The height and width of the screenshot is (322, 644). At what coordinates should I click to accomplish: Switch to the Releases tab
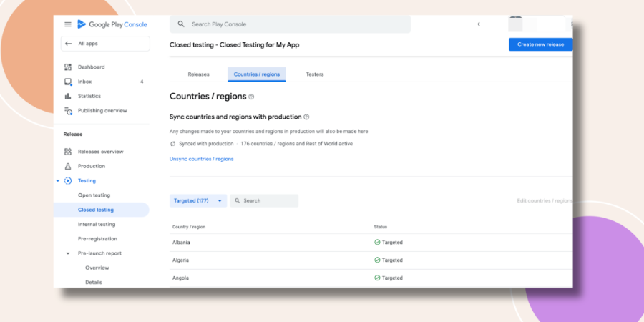pyautogui.click(x=198, y=74)
